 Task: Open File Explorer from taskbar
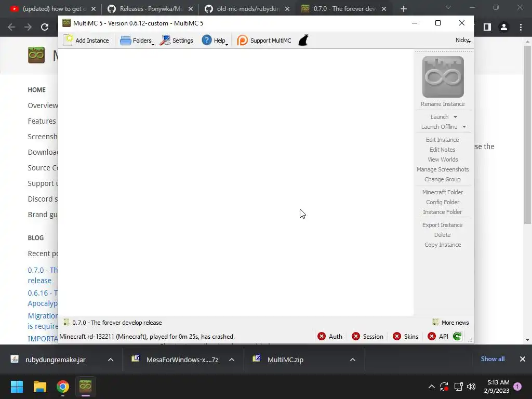point(39,387)
